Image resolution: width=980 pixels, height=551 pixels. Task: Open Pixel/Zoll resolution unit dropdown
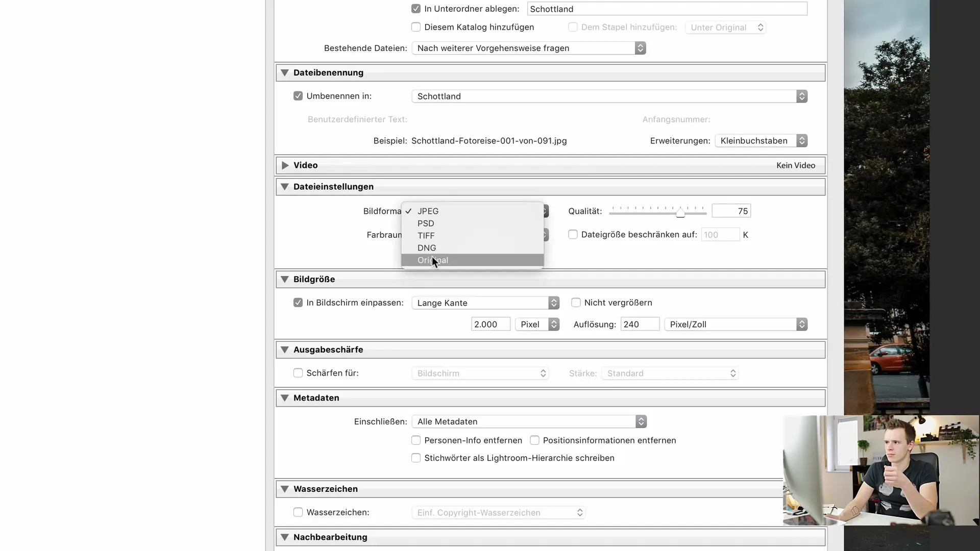736,324
